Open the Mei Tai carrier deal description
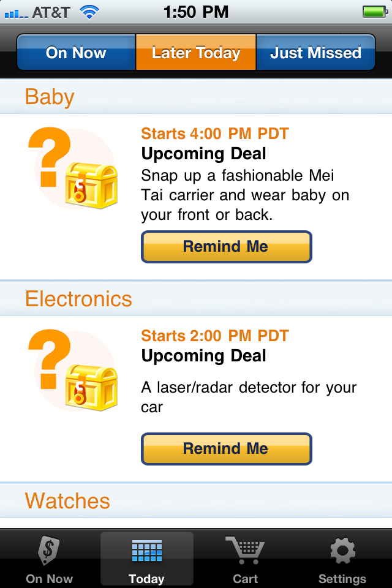The height and width of the screenshot is (588, 392). (245, 195)
